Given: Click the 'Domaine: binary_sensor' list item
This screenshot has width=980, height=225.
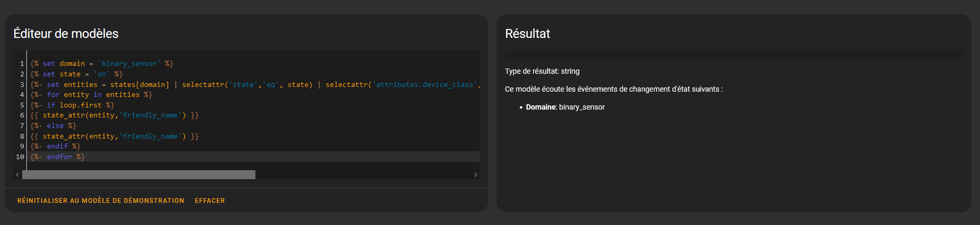Looking at the screenshot, I should coord(565,107).
